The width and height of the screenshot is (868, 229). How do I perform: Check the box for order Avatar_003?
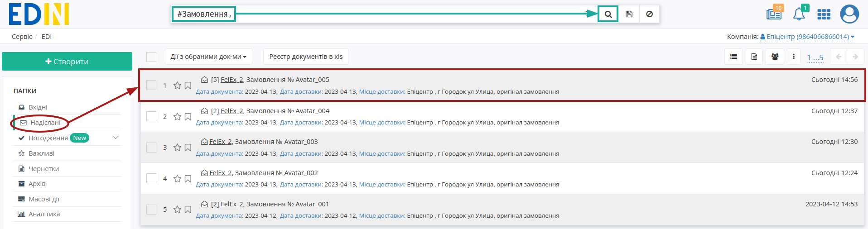151,147
